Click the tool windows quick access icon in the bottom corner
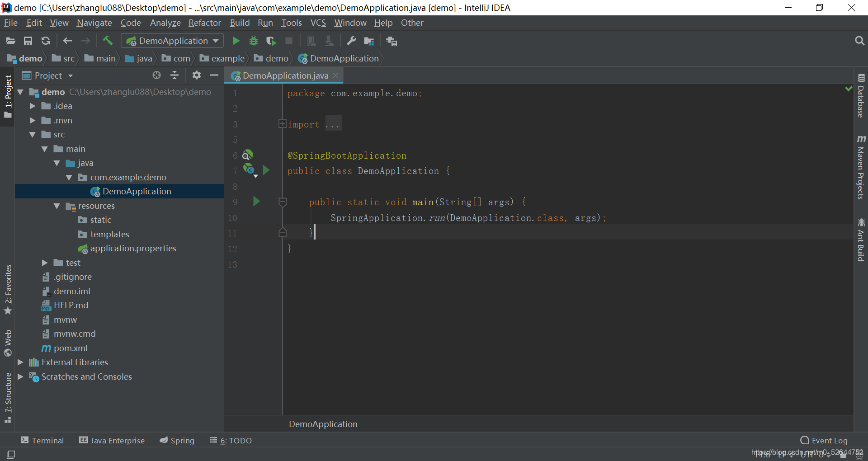The height and width of the screenshot is (461, 868). (x=11, y=454)
